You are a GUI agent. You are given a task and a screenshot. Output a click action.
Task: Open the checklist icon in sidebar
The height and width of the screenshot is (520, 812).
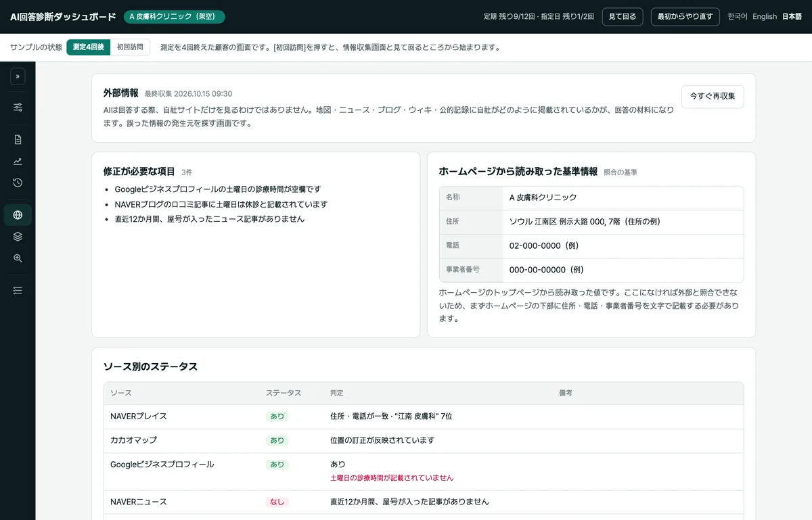pos(18,290)
